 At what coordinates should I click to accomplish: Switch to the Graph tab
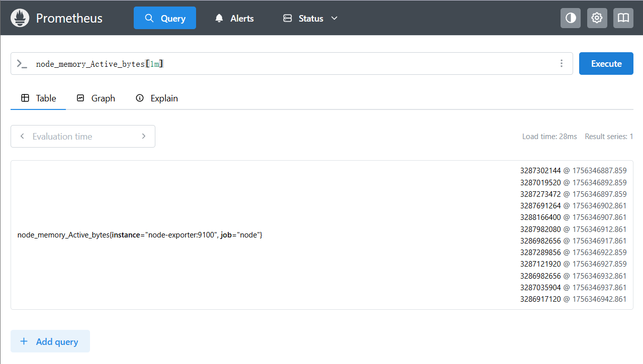click(x=96, y=98)
